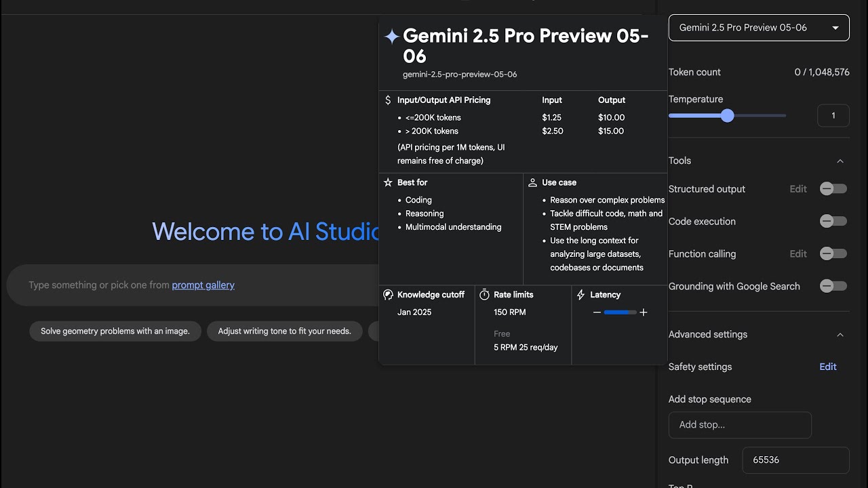
Task: Select 'Solve geometry problems with an image' chip
Action: 115,331
